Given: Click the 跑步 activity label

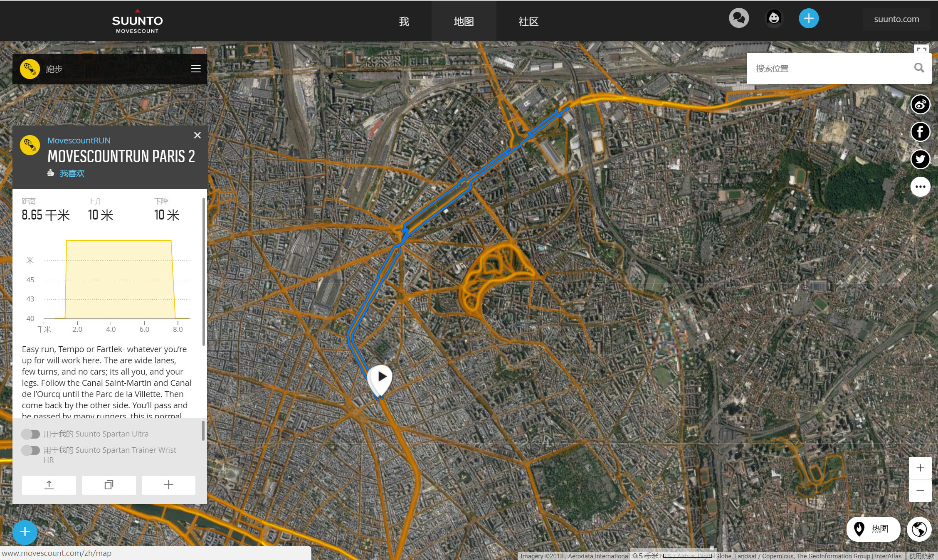Looking at the screenshot, I should click(x=54, y=69).
